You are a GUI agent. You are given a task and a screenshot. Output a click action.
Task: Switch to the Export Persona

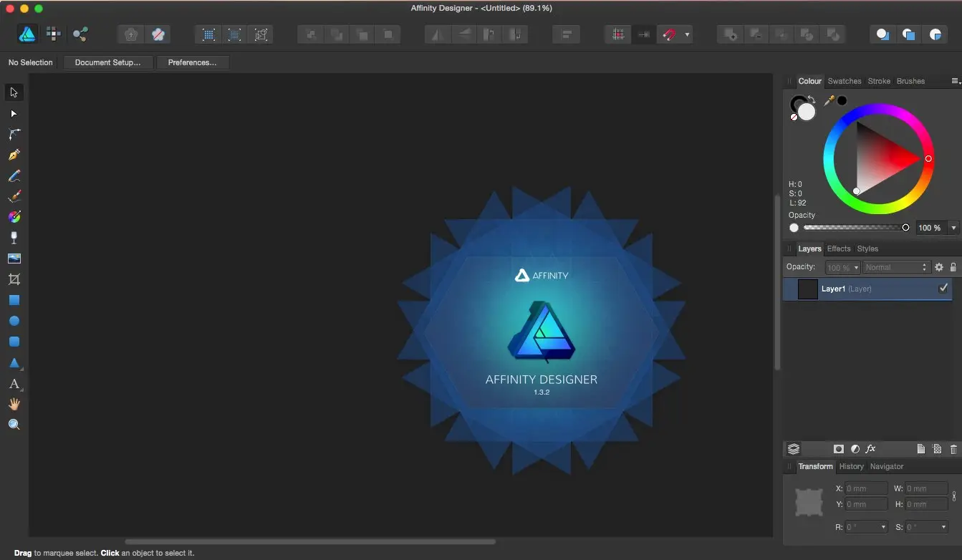[80, 34]
